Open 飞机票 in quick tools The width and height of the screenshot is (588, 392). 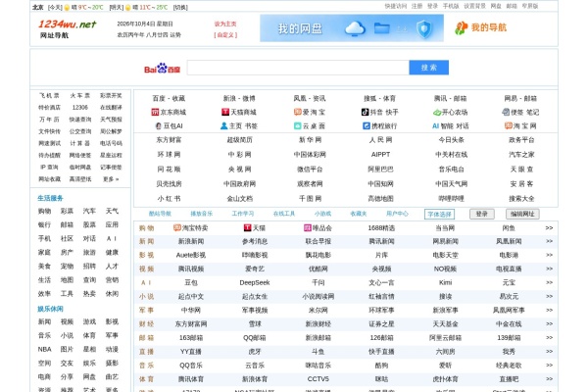point(50,96)
